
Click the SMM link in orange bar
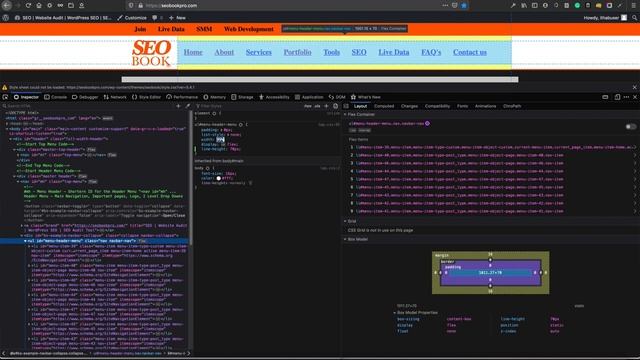204,29
